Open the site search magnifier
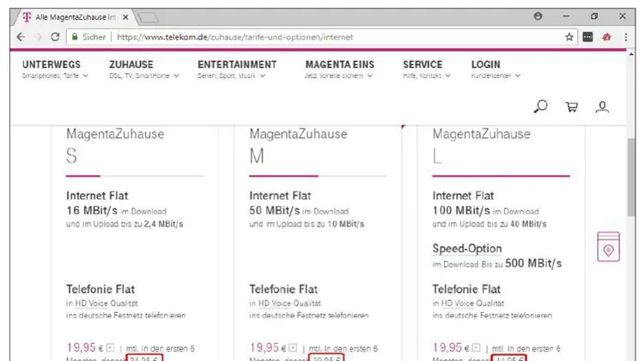Viewport: 644px width, 361px height. pyautogui.click(x=540, y=106)
